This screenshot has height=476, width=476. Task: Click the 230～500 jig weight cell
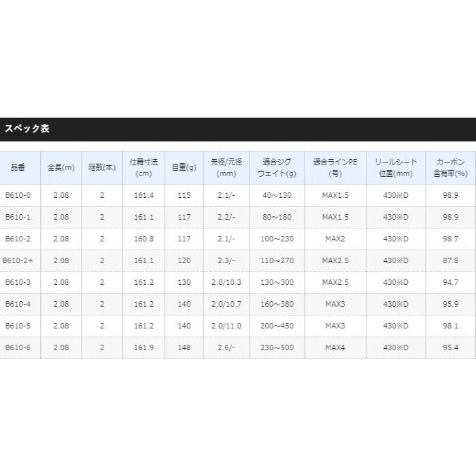pos(277,347)
